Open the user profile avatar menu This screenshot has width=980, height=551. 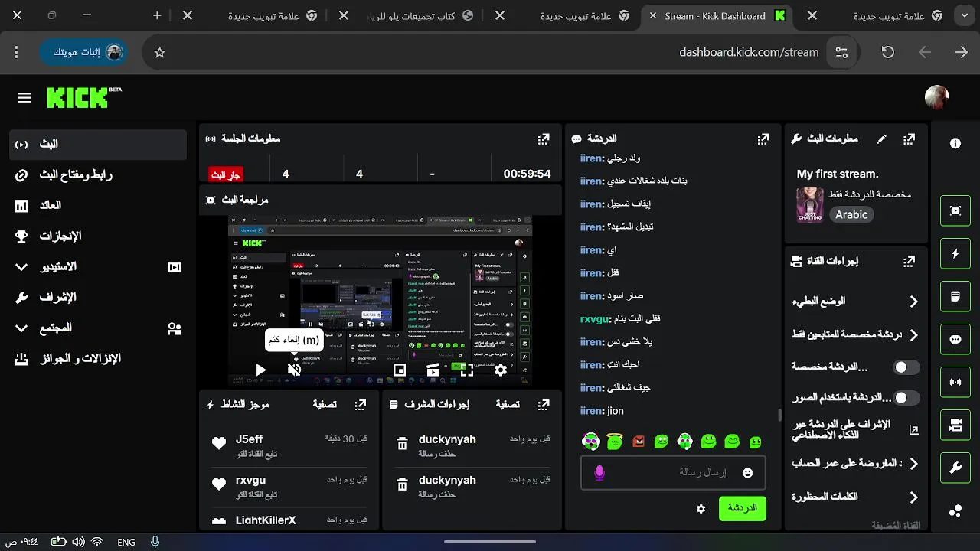point(937,97)
